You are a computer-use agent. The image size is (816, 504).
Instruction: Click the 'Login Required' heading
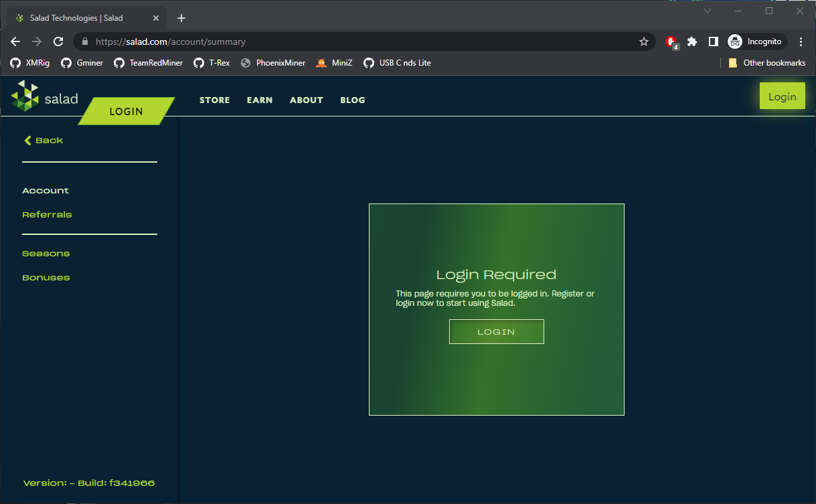click(x=496, y=274)
